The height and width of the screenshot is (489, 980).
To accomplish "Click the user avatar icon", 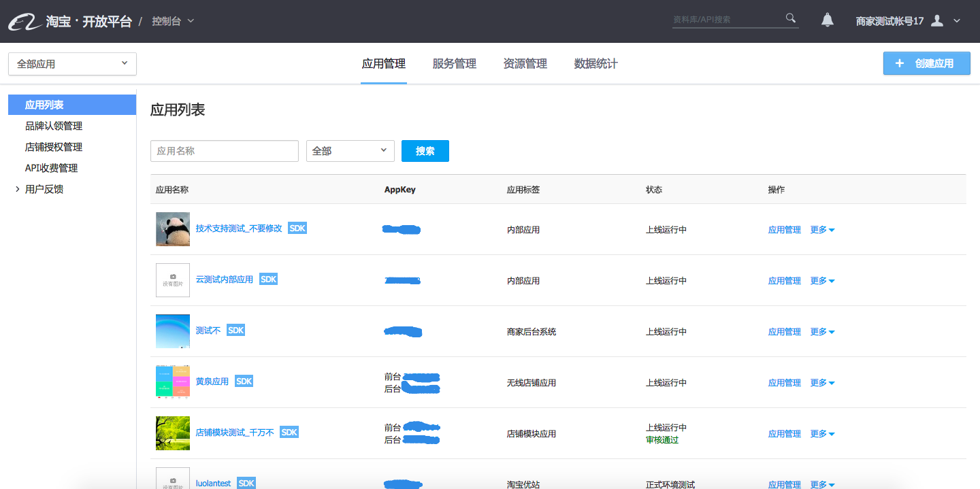I will click(x=937, y=20).
